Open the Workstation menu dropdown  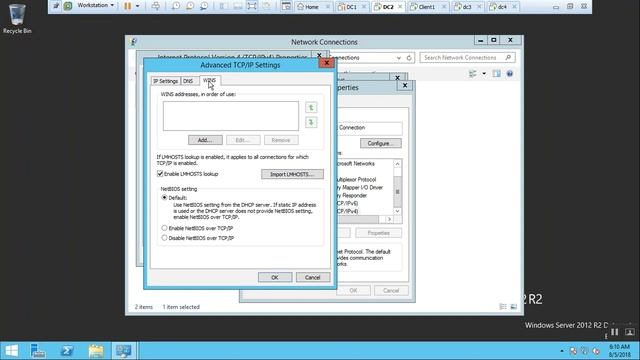[96, 6]
